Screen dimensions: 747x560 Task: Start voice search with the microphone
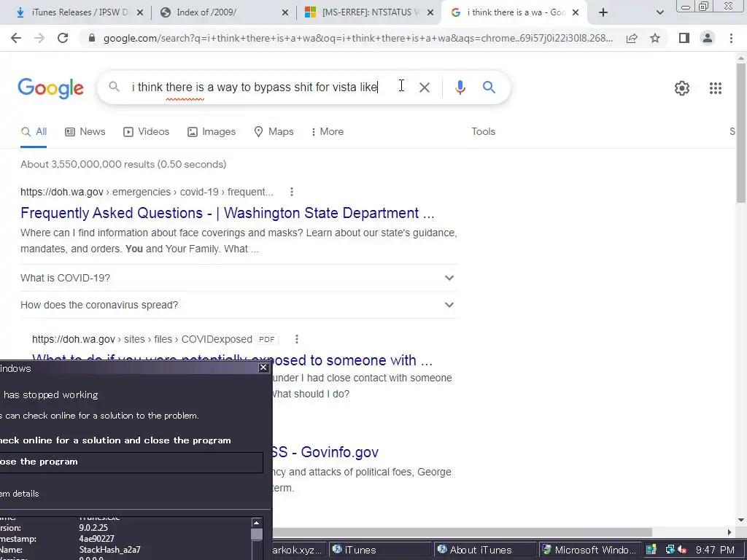coord(460,87)
